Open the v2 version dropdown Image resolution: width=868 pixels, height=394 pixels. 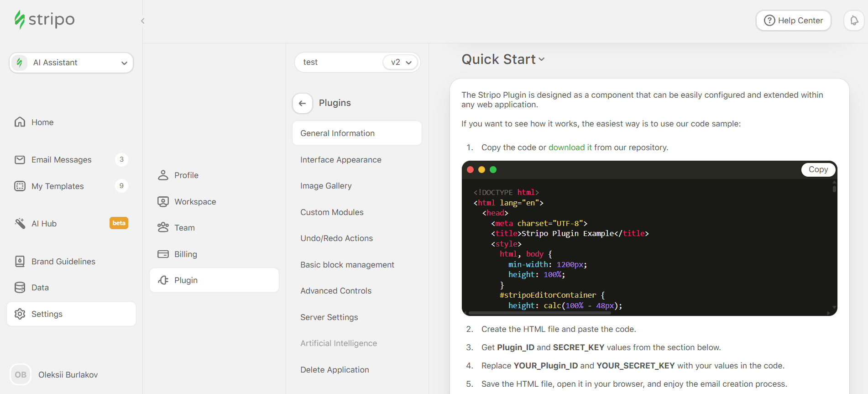401,62
